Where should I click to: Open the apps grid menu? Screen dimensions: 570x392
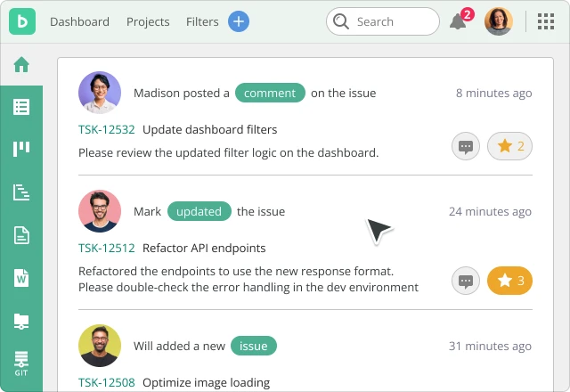(545, 21)
